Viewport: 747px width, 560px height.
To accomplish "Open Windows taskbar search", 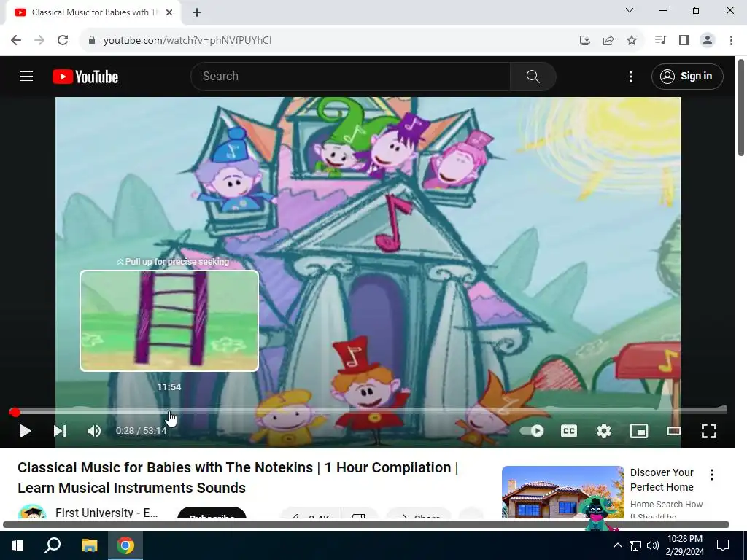I will 53,545.
